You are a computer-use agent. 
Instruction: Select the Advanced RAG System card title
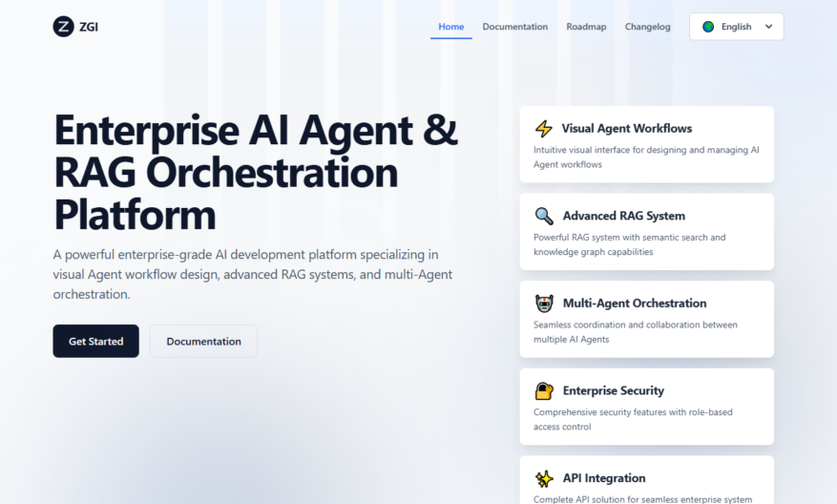[x=624, y=216]
